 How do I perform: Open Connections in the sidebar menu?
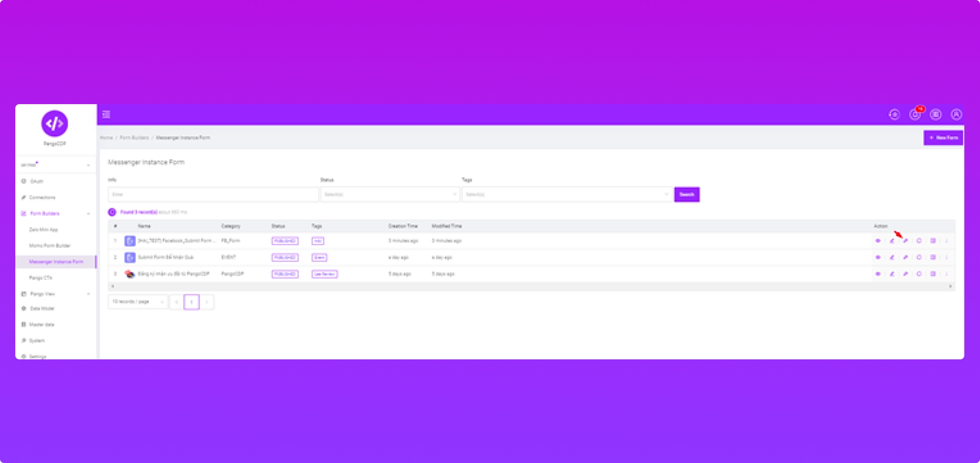click(42, 198)
